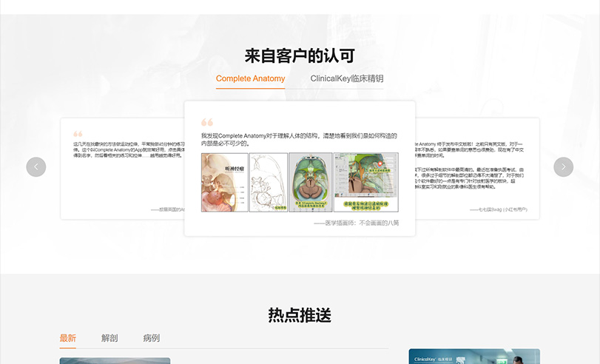
Task: Click the 热点推送 section heading
Action: tap(300, 315)
